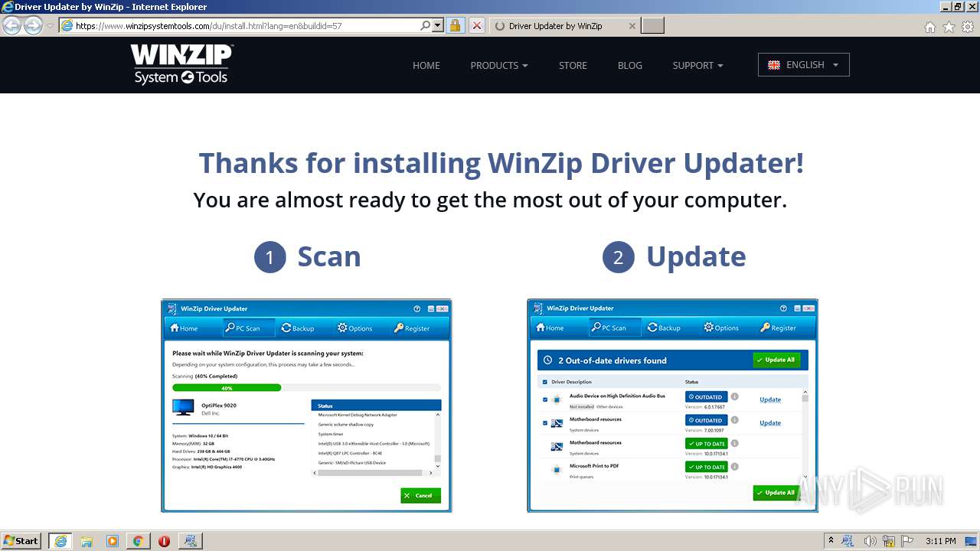Toggle the Driver Description header checkbox

tap(545, 382)
